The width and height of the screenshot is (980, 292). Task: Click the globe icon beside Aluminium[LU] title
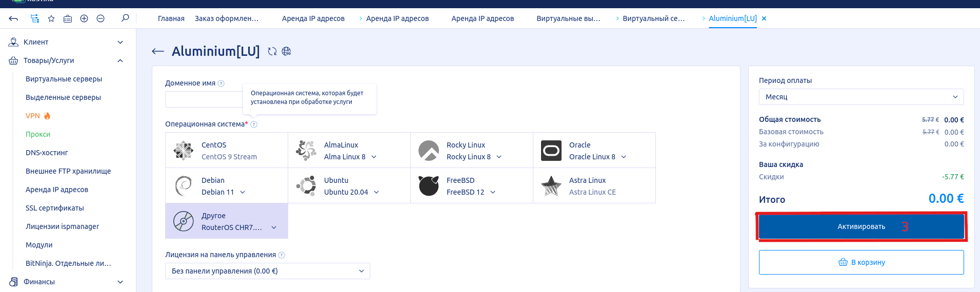(x=286, y=51)
